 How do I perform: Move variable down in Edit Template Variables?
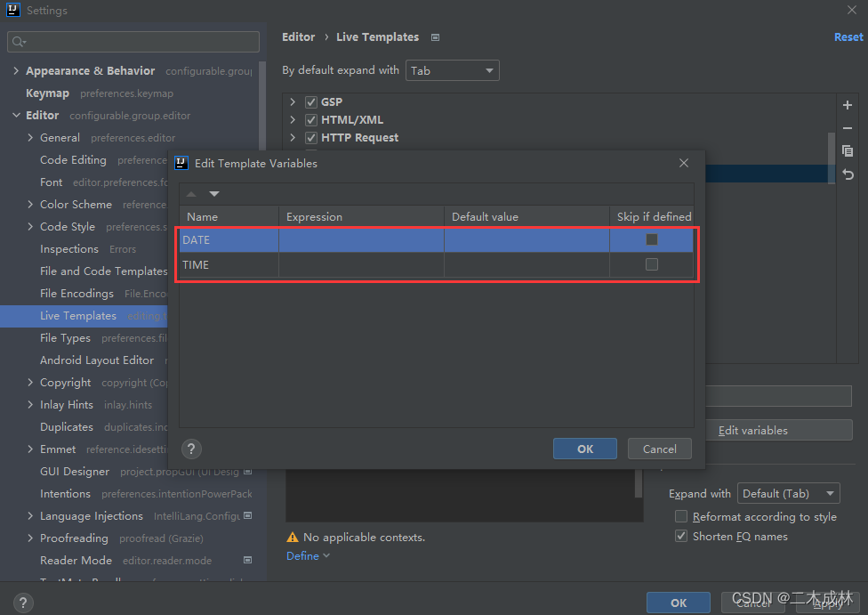pos(214,194)
